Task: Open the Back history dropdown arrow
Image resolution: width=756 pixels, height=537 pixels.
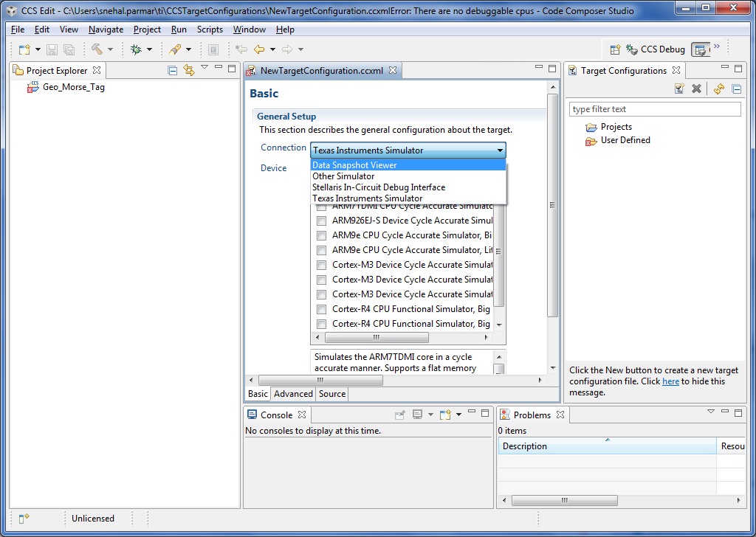Action: coord(272,49)
